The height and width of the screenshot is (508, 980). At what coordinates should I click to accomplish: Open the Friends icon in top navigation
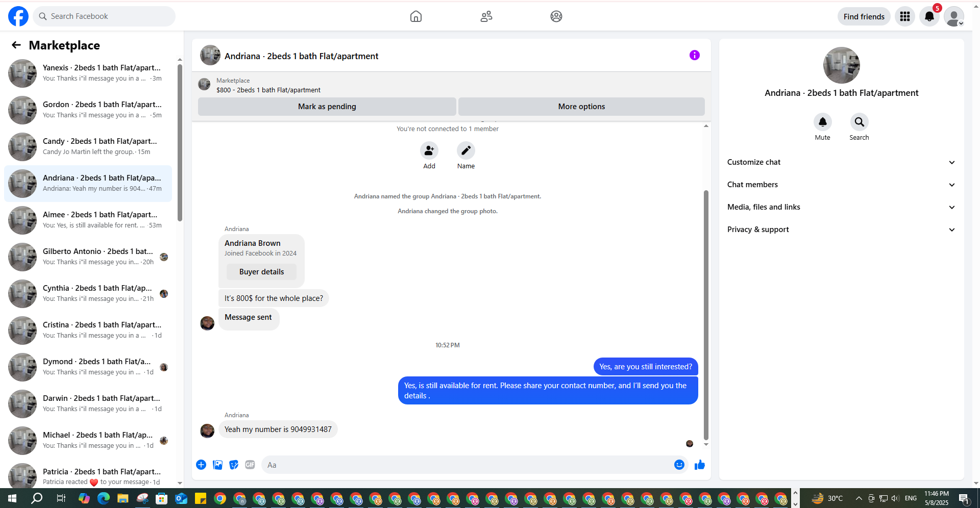pyautogui.click(x=486, y=16)
